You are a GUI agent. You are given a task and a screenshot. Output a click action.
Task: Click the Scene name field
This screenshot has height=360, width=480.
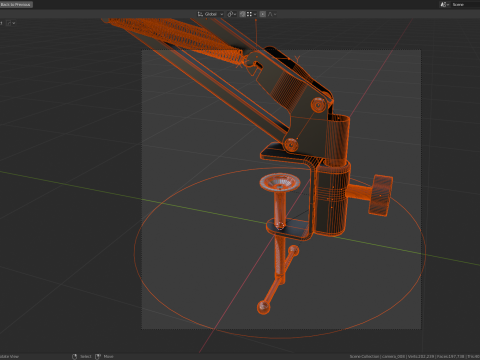pos(466,4)
